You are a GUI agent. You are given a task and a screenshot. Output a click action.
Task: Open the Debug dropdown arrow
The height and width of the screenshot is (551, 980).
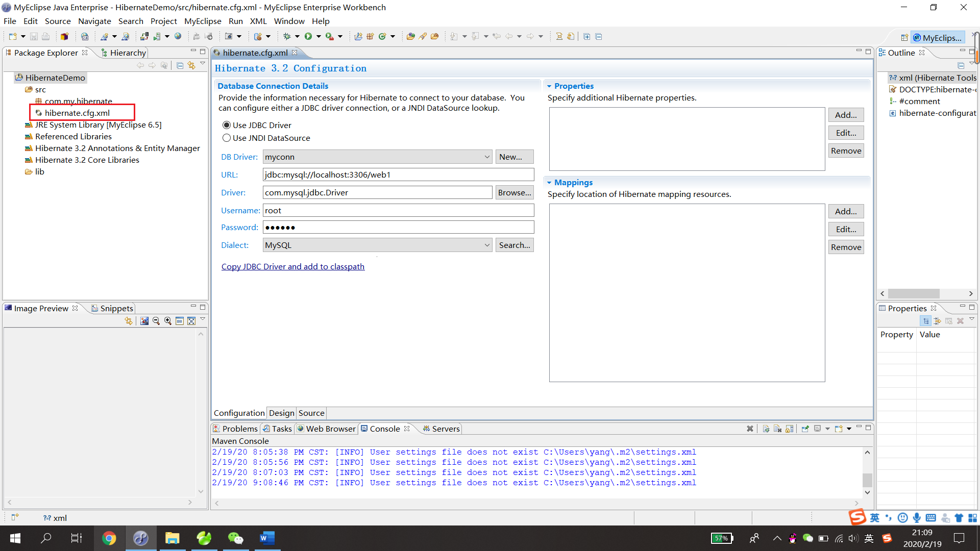point(297,36)
